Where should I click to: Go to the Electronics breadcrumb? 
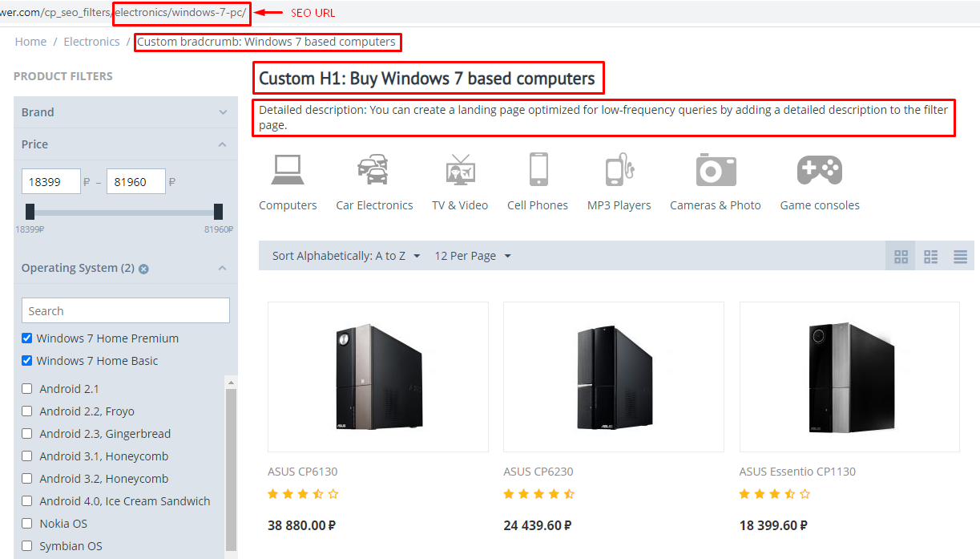pyautogui.click(x=91, y=42)
